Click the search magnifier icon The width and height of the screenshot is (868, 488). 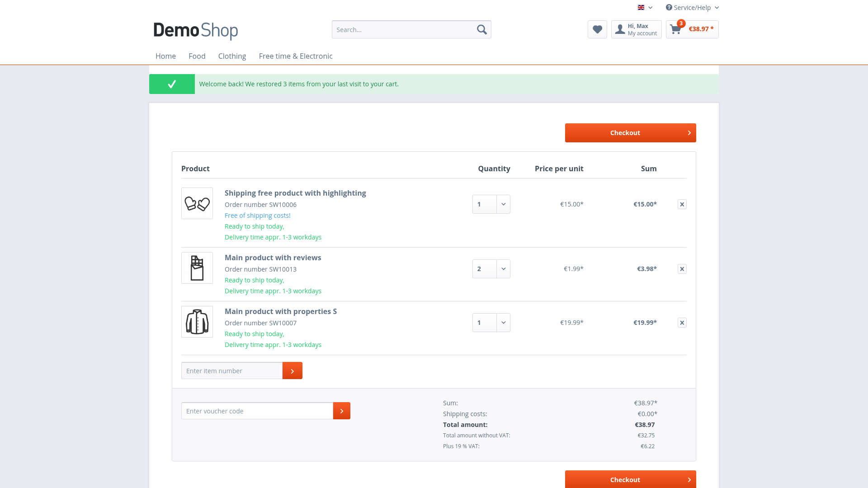coord(482,29)
